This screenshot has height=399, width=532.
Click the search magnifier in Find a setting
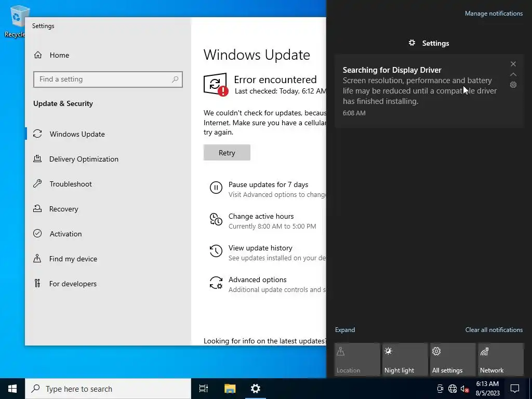pos(175,79)
